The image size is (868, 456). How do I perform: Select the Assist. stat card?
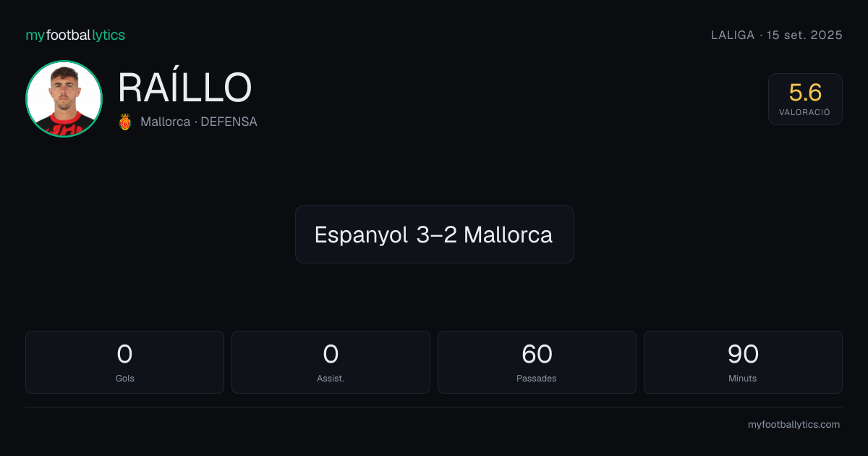331,362
